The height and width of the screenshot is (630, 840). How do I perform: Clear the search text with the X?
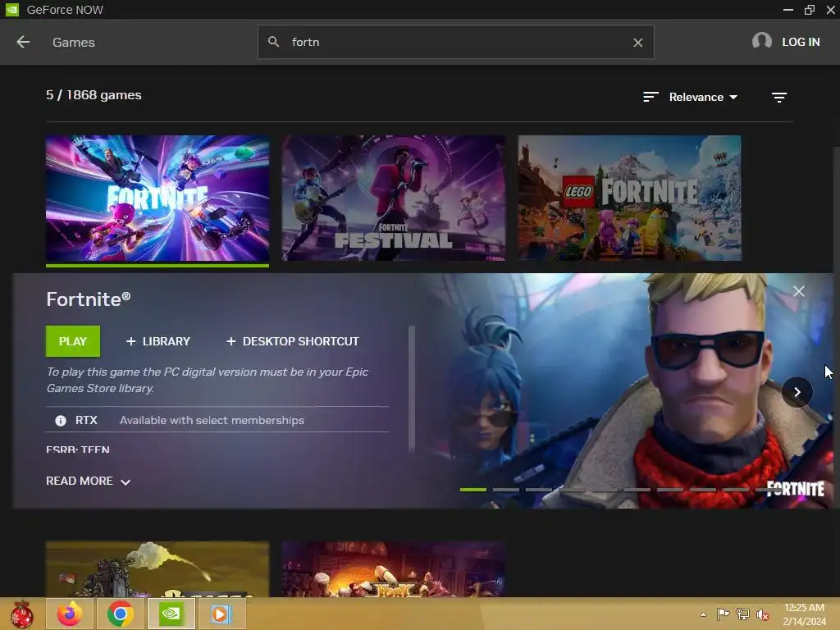click(637, 43)
